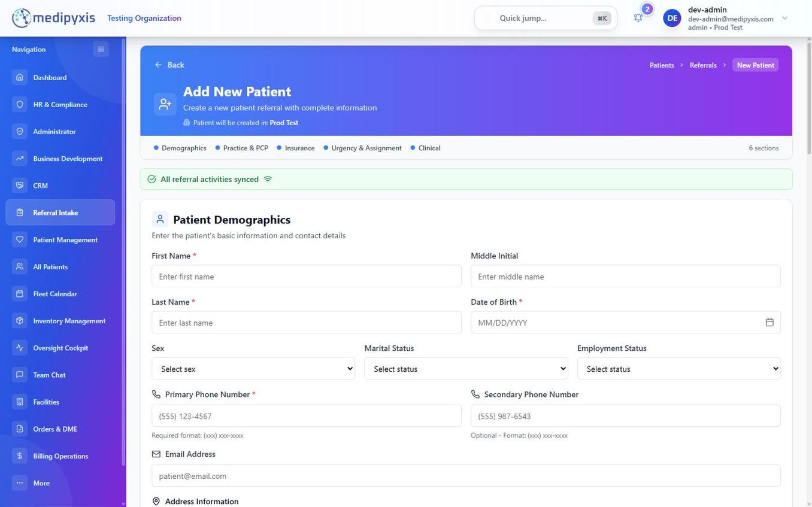Click the wifi sync status icon
812x507 pixels.
coord(268,179)
